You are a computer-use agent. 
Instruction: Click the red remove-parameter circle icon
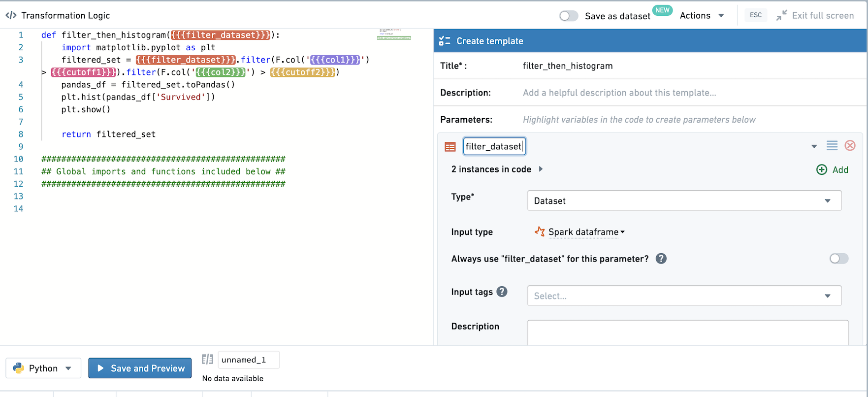click(850, 145)
